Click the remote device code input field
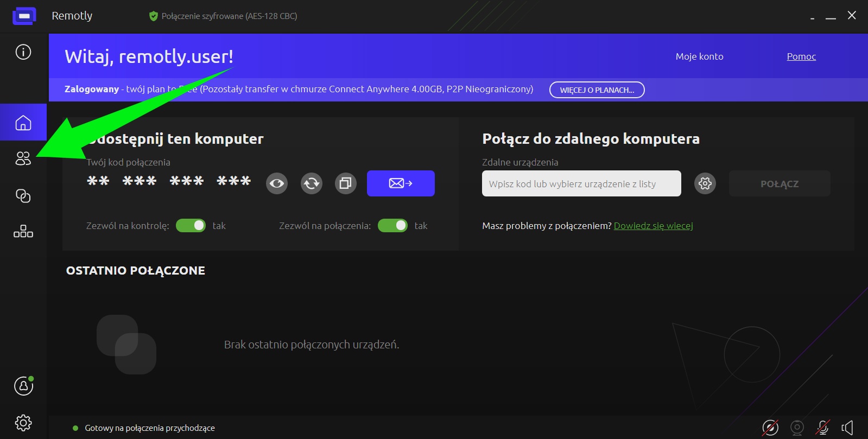 tap(581, 184)
